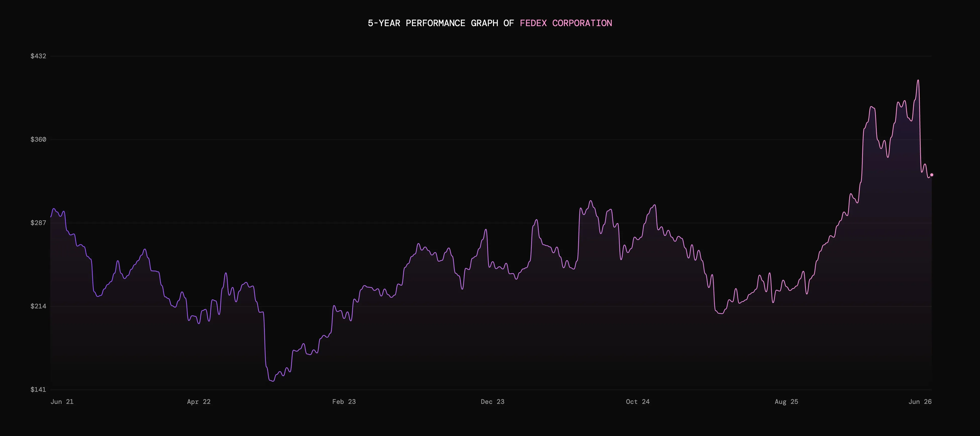Click the "Jun 26" x-axis date label
The image size is (980, 436).
click(x=920, y=402)
